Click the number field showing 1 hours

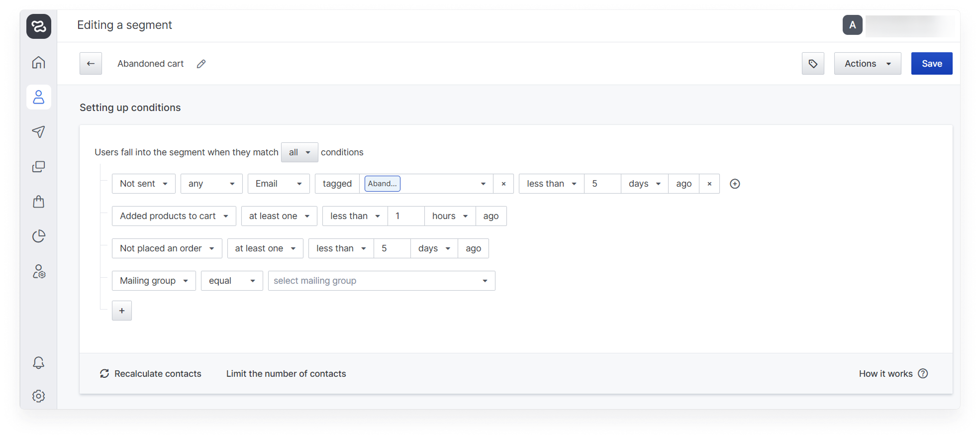(405, 216)
